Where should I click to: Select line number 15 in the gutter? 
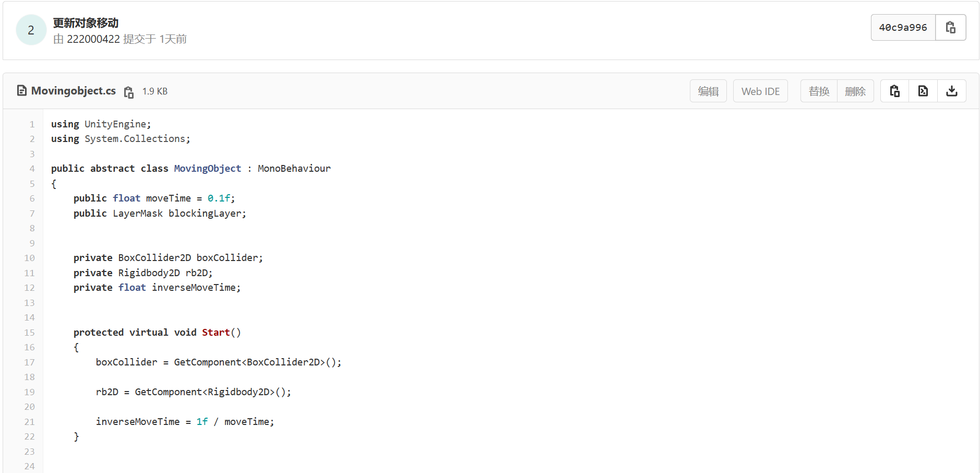pos(29,333)
